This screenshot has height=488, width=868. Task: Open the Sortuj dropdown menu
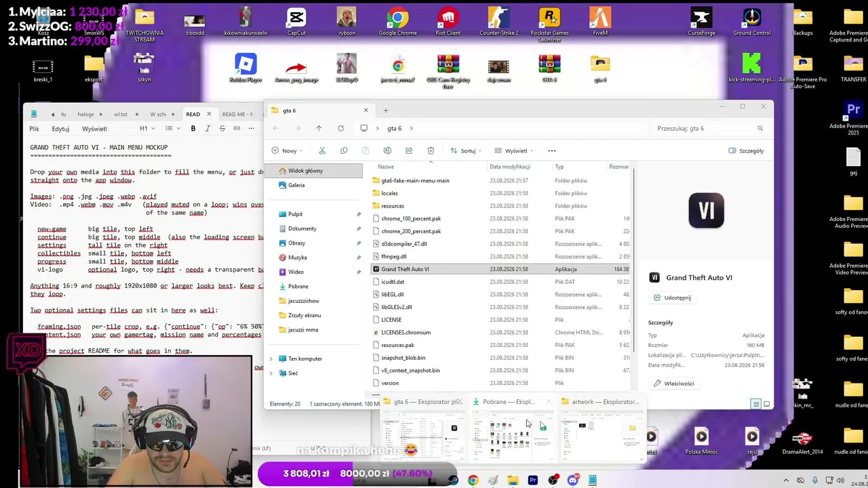(x=467, y=150)
